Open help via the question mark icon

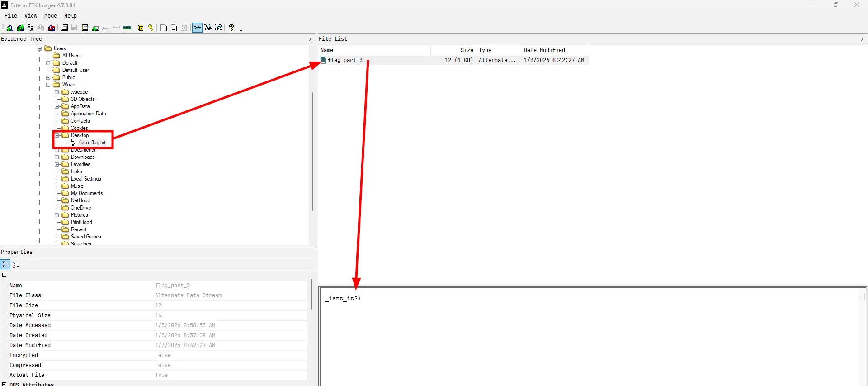pyautogui.click(x=231, y=28)
